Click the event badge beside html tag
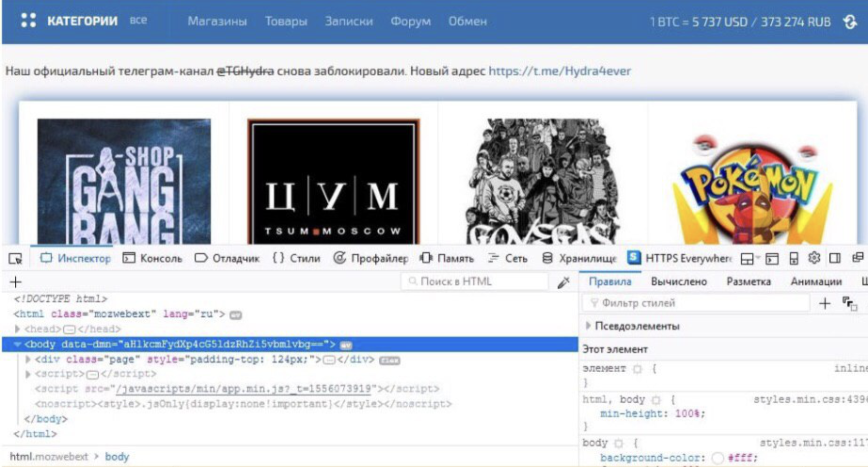868x467 pixels. pos(236,315)
